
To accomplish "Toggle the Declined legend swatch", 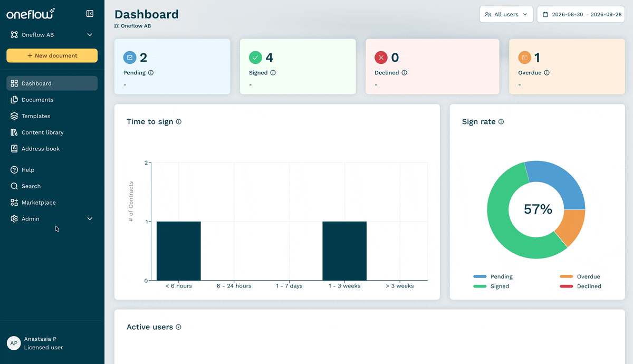I will coord(566,286).
